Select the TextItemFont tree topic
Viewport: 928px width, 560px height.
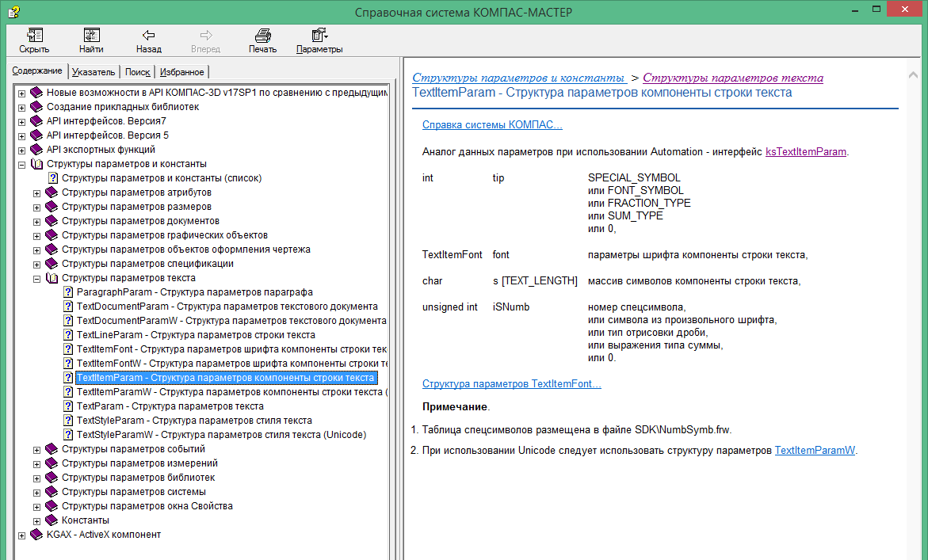231,349
